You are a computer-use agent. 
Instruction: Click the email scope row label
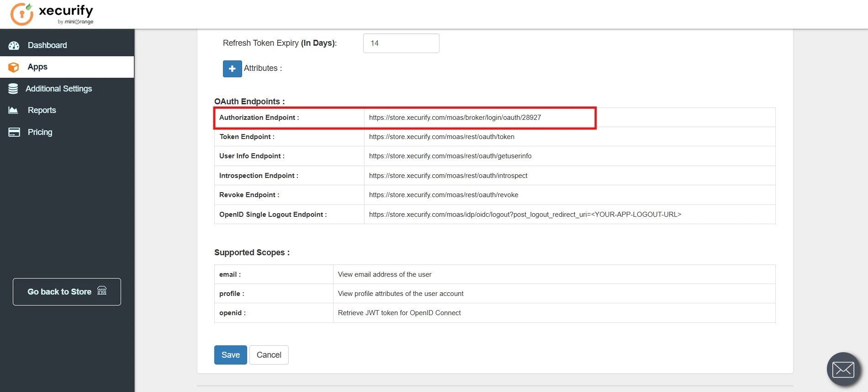pyautogui.click(x=230, y=274)
